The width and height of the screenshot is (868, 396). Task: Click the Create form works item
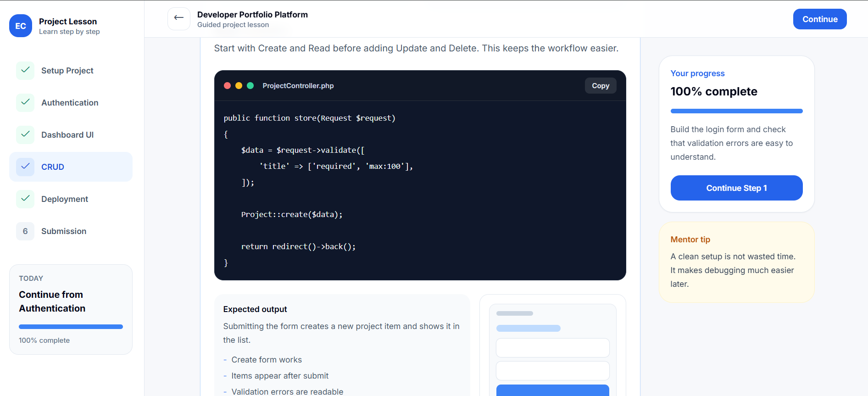[x=267, y=360]
